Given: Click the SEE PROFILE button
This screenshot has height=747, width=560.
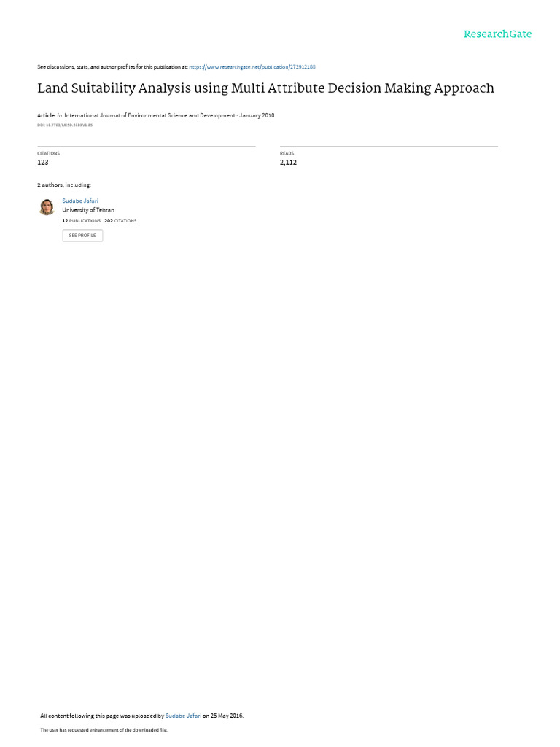Looking at the screenshot, I should [82, 236].
